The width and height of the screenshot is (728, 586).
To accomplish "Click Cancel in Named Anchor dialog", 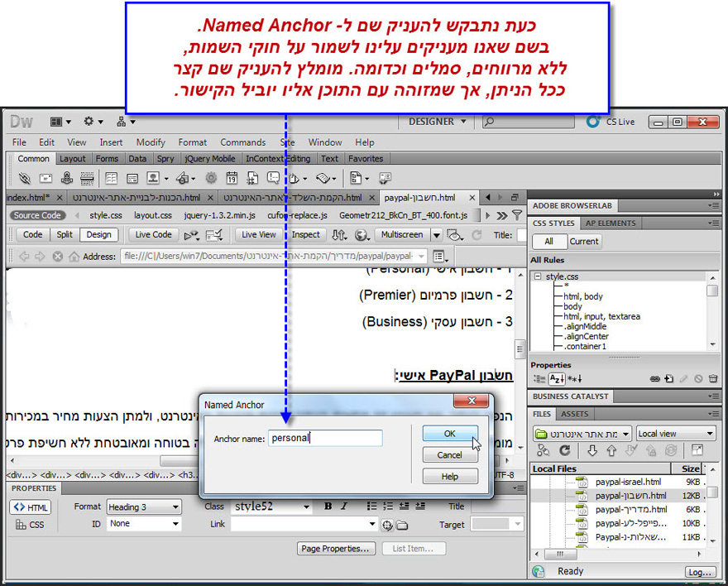I will [x=450, y=455].
